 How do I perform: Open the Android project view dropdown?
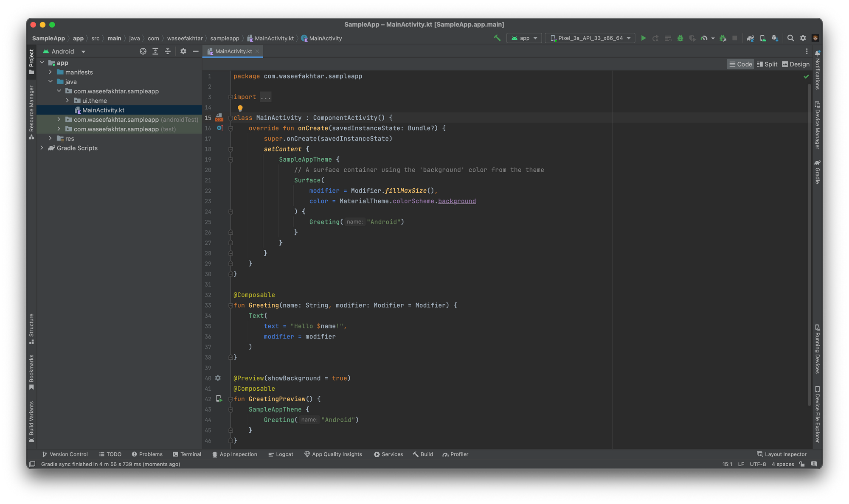64,51
